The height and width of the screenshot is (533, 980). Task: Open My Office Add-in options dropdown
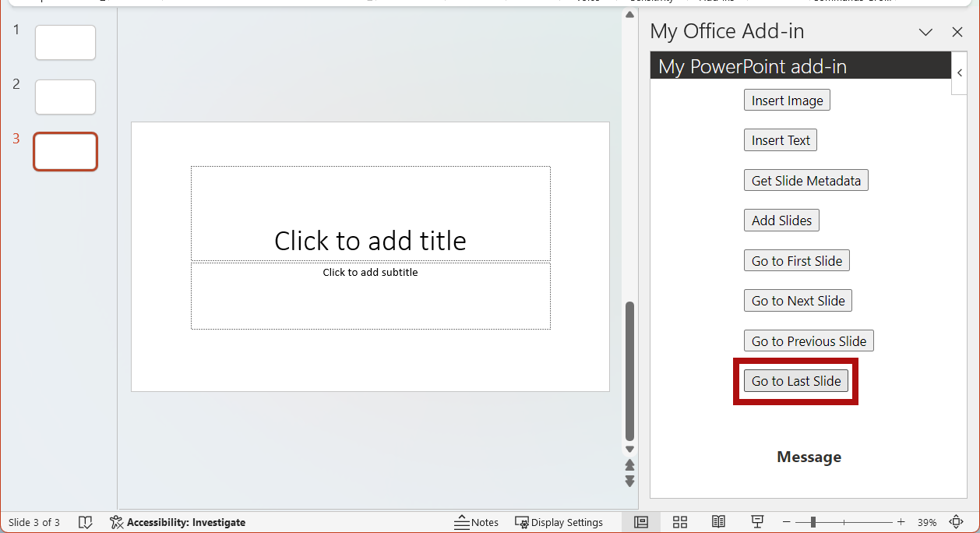pos(925,32)
